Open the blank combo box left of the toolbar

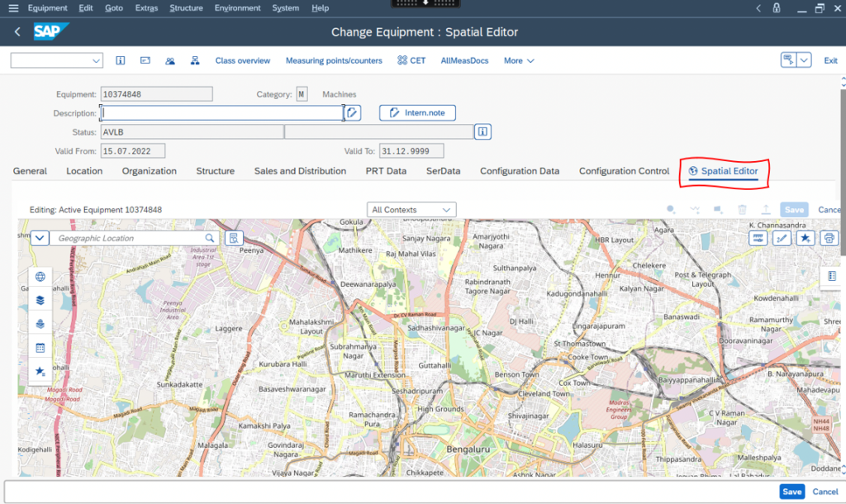pos(56,60)
